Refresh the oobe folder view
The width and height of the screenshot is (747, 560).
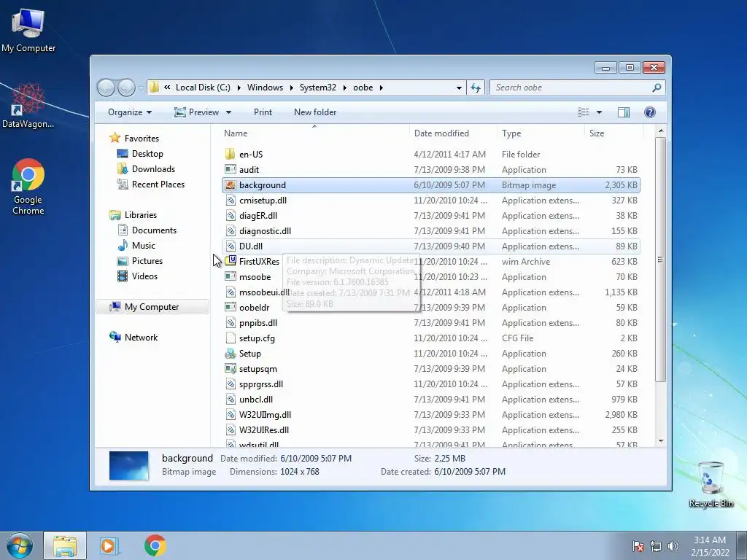click(x=476, y=87)
